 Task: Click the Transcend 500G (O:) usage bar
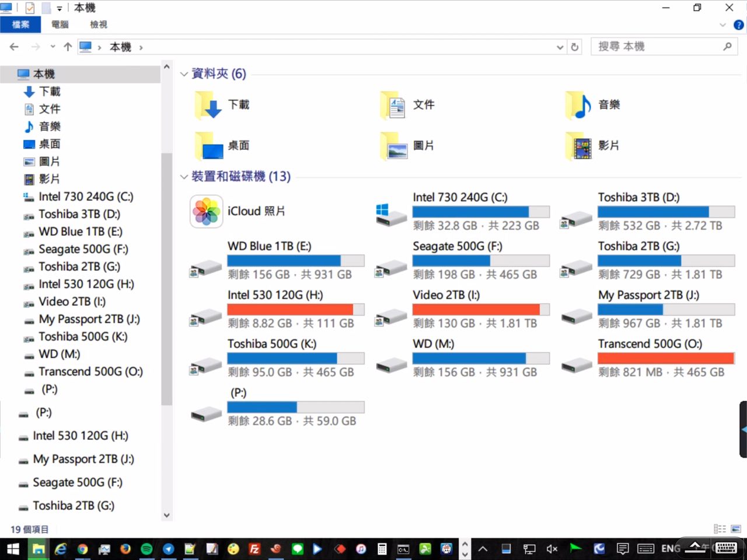click(666, 358)
